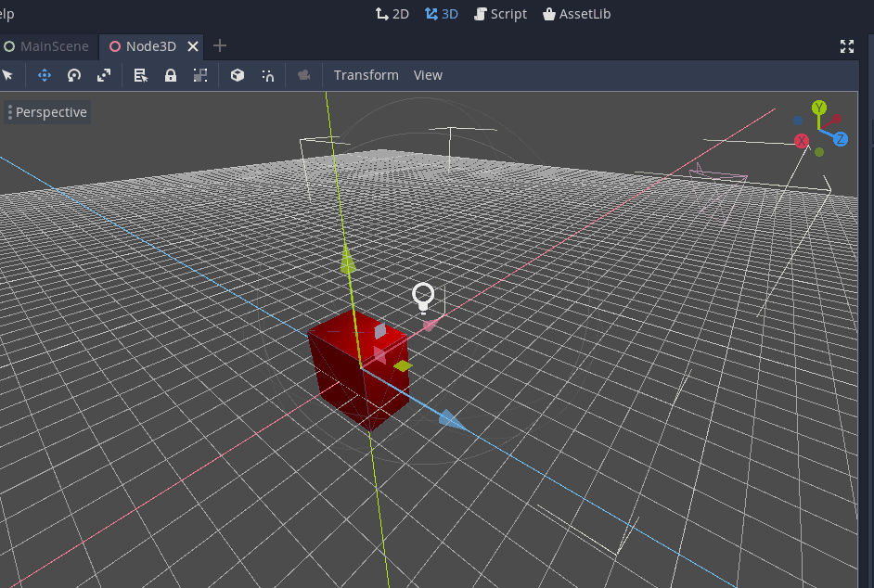Viewport: 874px width, 588px height.
Task: Click the green Y-axis move arrow
Action: [347, 259]
